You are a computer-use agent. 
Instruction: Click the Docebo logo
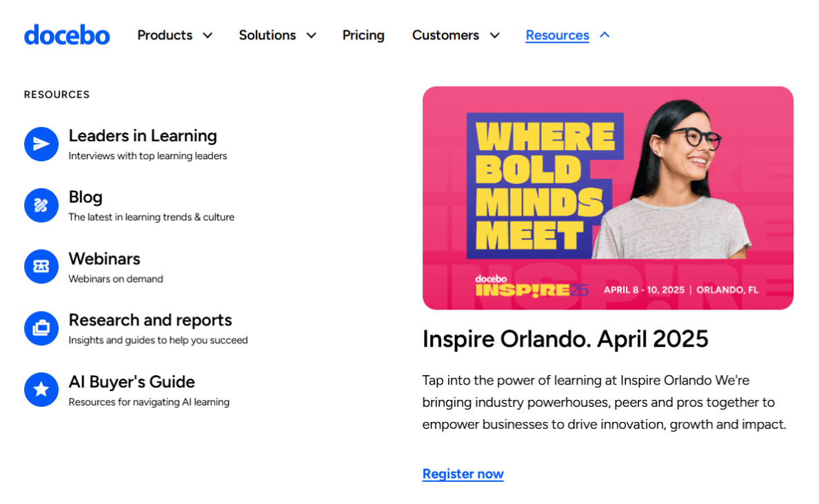pyautogui.click(x=67, y=35)
